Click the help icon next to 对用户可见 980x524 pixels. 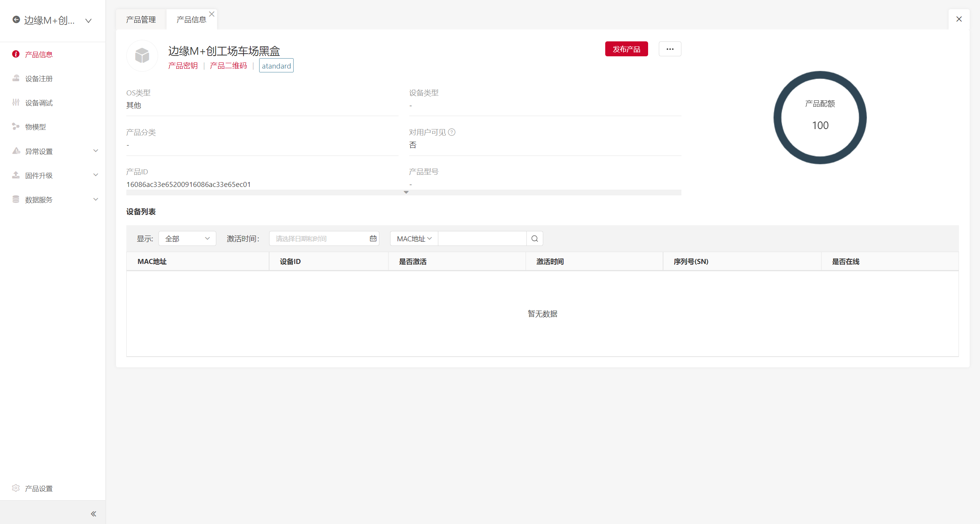[452, 132]
